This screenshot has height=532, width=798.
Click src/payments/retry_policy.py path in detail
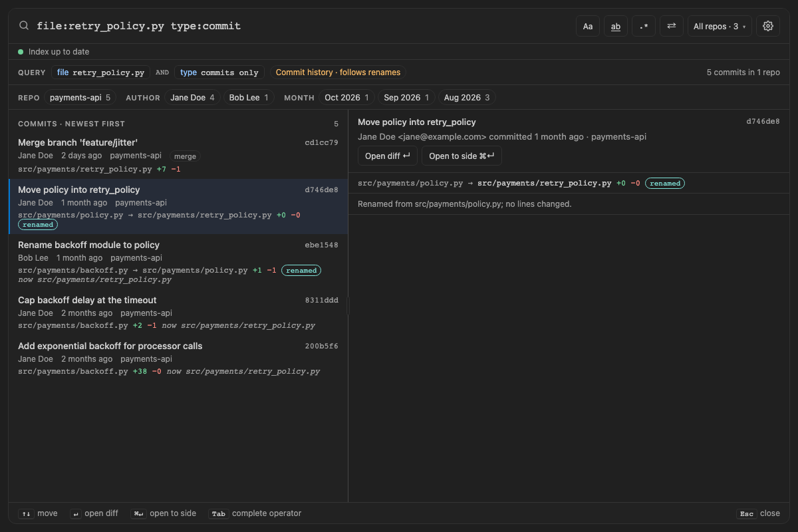[x=544, y=183]
